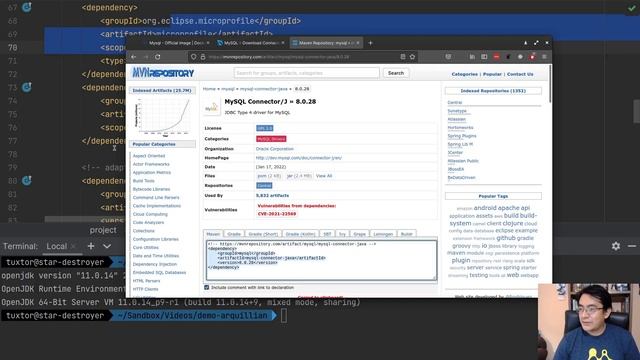Image resolution: width=640 pixels, height=360 pixels.
Task: Click the red extension icon in toolbar
Action: pos(496,57)
